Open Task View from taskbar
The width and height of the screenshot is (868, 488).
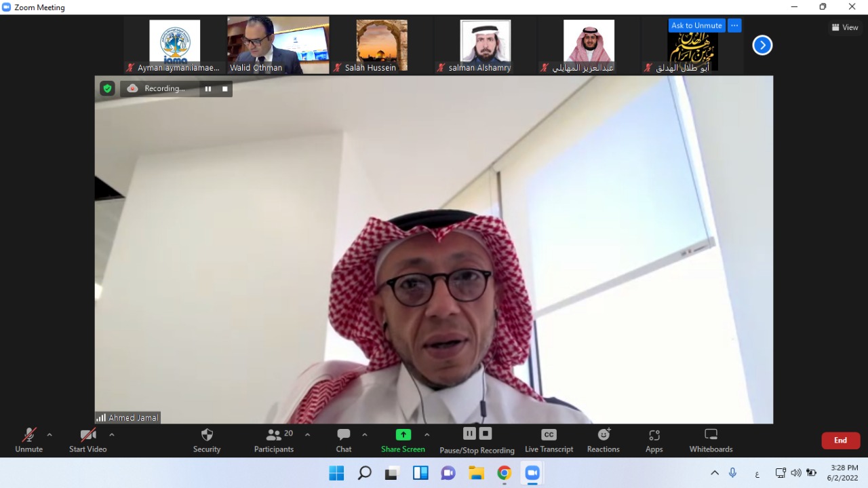click(392, 473)
